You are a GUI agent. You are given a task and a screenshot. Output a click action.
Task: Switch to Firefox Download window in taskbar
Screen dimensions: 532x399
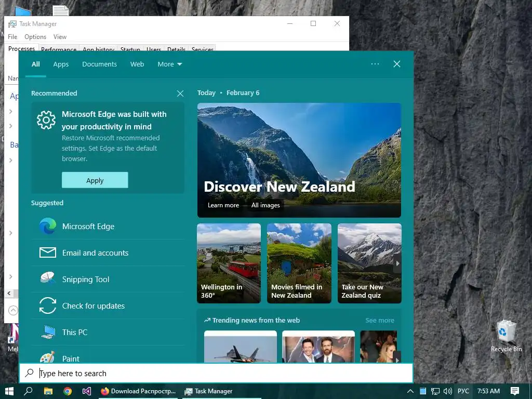pyautogui.click(x=138, y=391)
